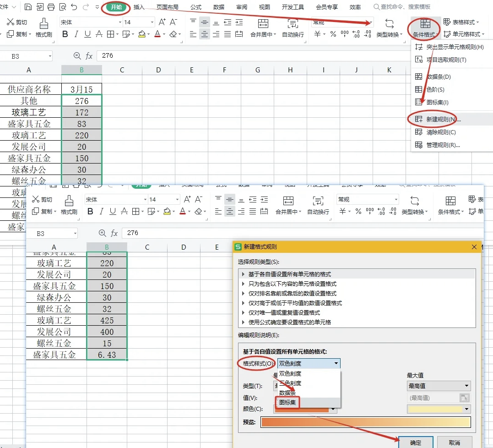Click the range picker beside (最高值) field
Image resolution: width=493 pixels, height=448 pixels.
[x=464, y=398]
